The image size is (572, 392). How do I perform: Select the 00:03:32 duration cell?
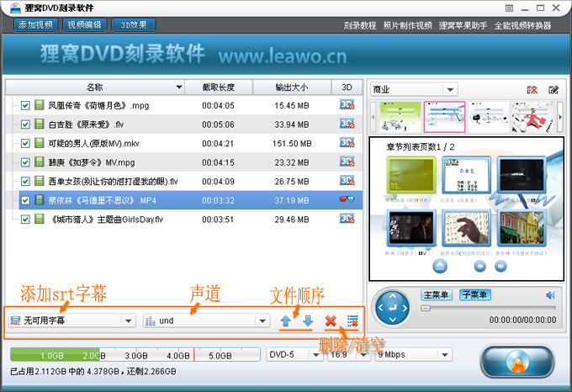point(219,200)
